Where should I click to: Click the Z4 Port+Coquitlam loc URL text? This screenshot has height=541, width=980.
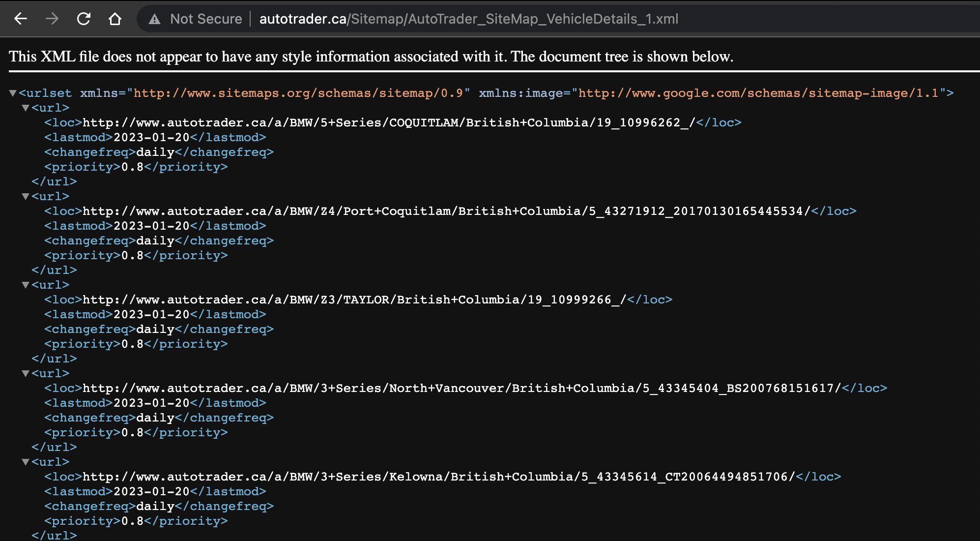tap(446, 211)
